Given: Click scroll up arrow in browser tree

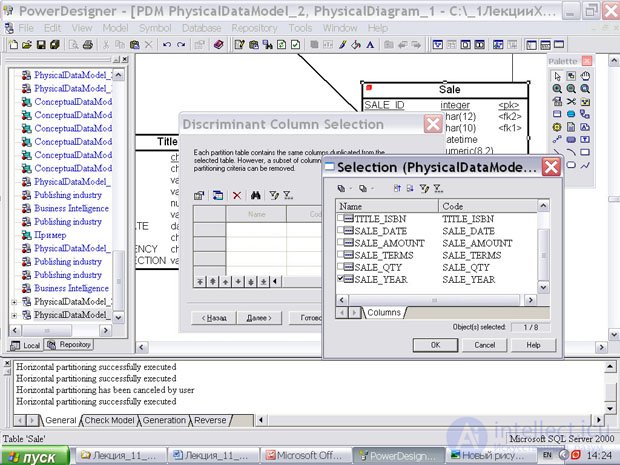Looking at the screenshot, I should 118,75.
